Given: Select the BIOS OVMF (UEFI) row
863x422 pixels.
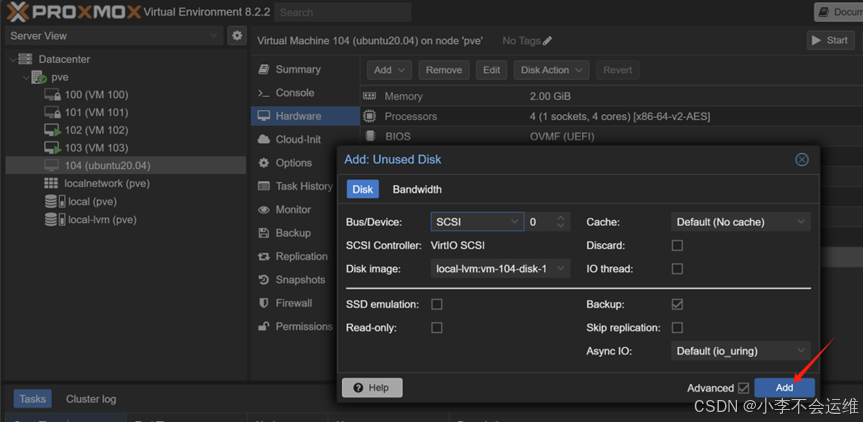Looking at the screenshot, I should tap(611, 136).
